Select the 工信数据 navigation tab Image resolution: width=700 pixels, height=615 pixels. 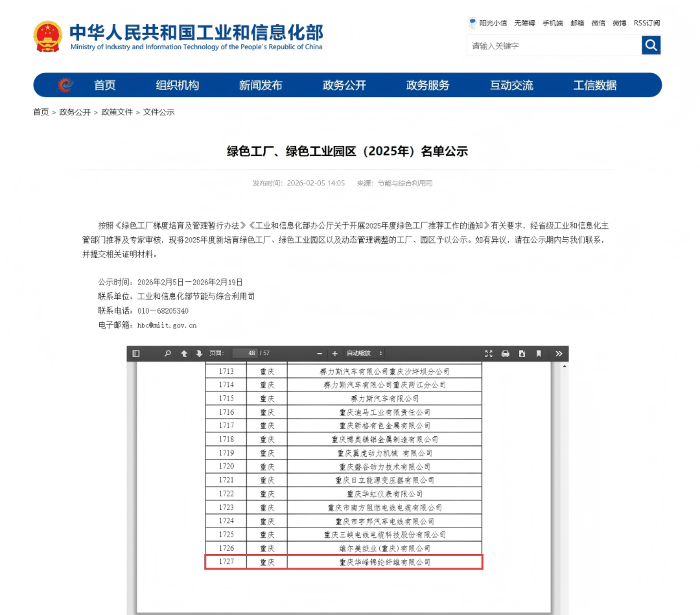click(594, 86)
